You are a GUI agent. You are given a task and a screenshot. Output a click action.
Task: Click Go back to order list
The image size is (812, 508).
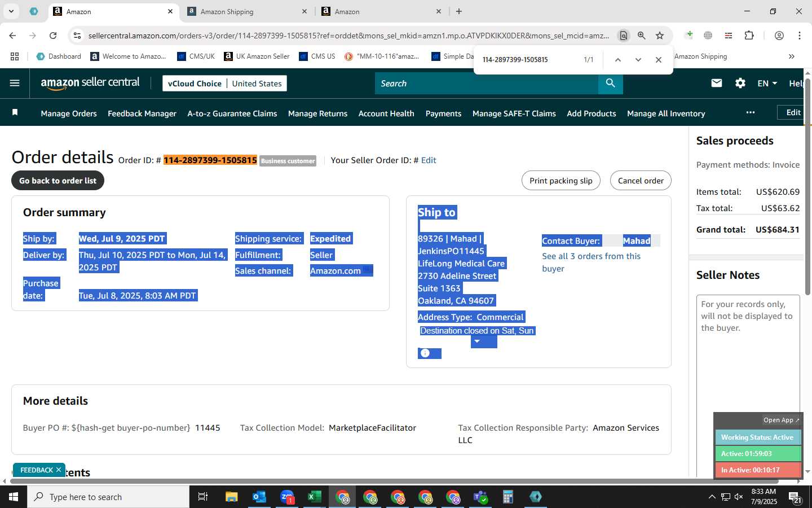pyautogui.click(x=58, y=181)
